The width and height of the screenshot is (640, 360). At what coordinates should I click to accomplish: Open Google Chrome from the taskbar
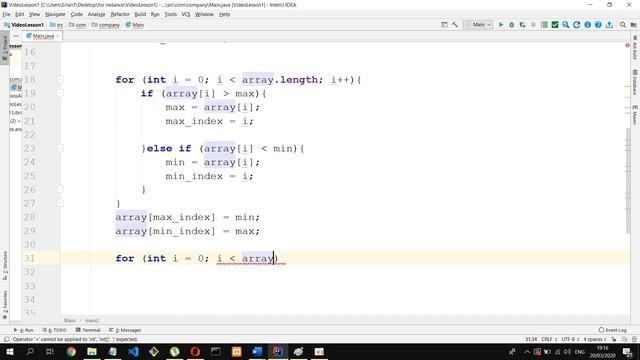coord(71,351)
